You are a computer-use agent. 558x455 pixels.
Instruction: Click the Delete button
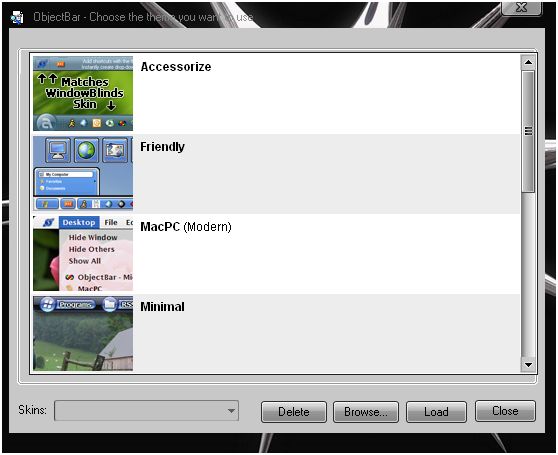[x=294, y=412]
